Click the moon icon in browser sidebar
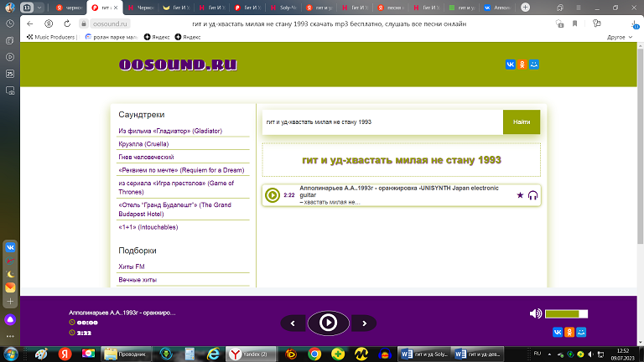The image size is (644, 362). [x=10, y=274]
